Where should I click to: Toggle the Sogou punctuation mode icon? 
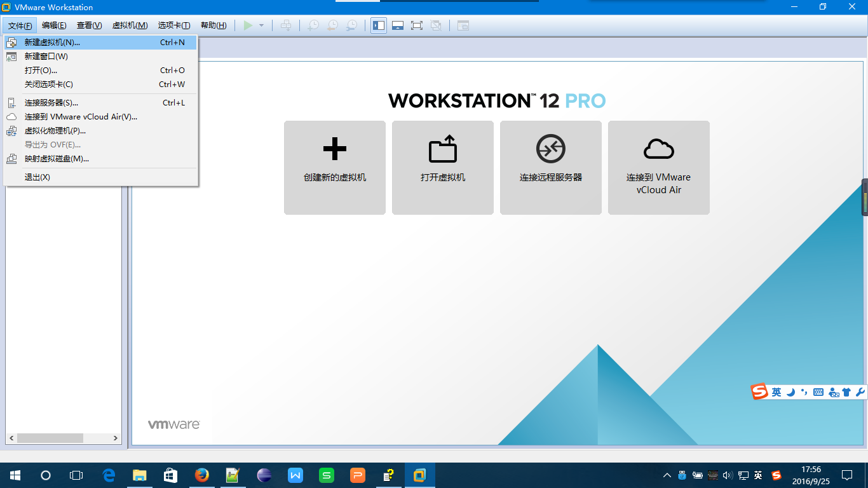804,393
